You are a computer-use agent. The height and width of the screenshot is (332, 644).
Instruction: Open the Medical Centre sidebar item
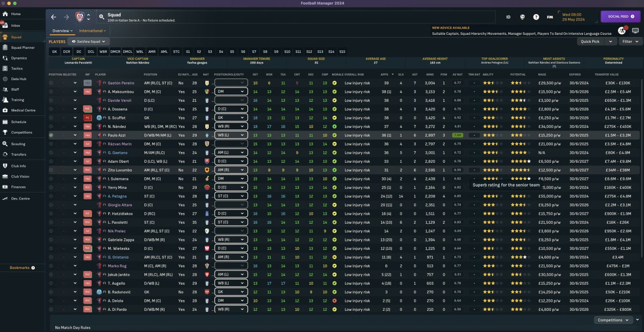click(23, 110)
